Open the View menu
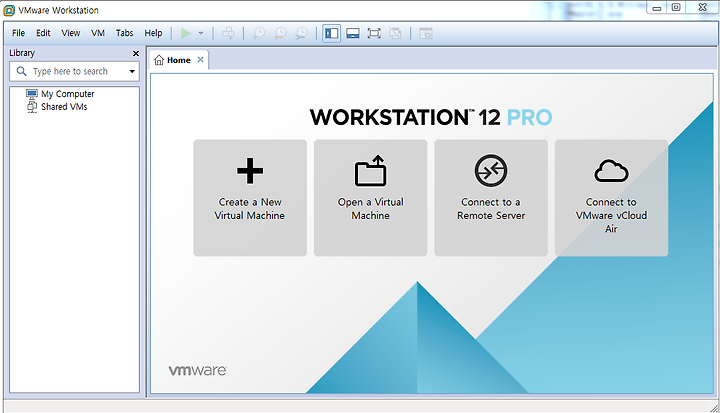The height and width of the screenshot is (413, 720). [x=71, y=33]
